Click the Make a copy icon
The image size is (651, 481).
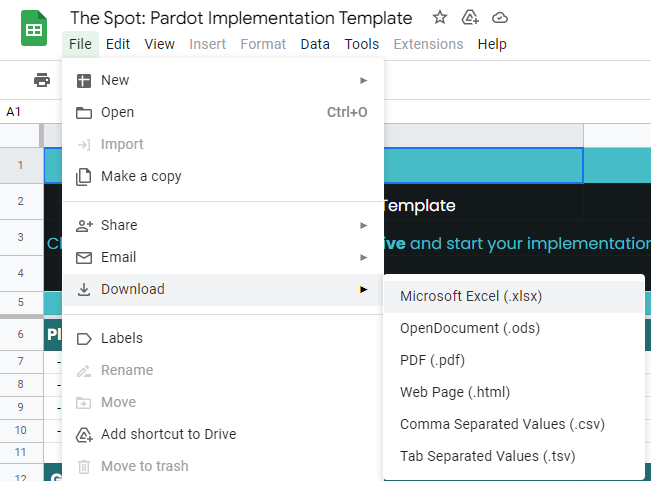84,176
